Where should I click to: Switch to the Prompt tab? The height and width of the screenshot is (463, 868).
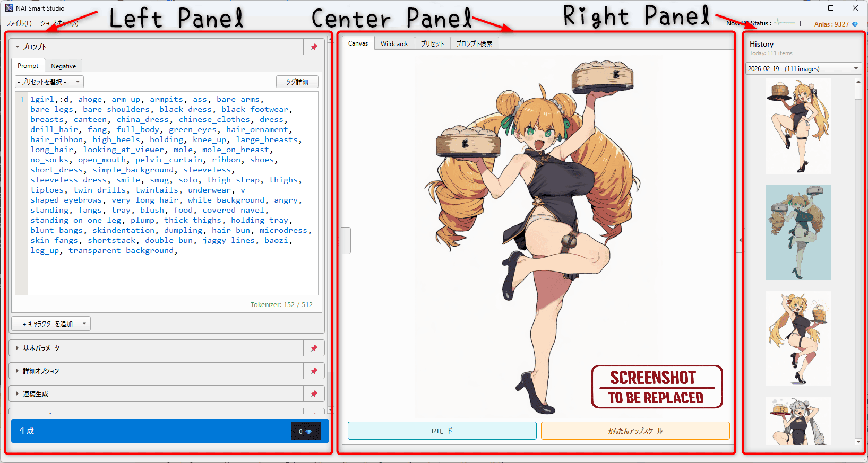click(x=28, y=66)
